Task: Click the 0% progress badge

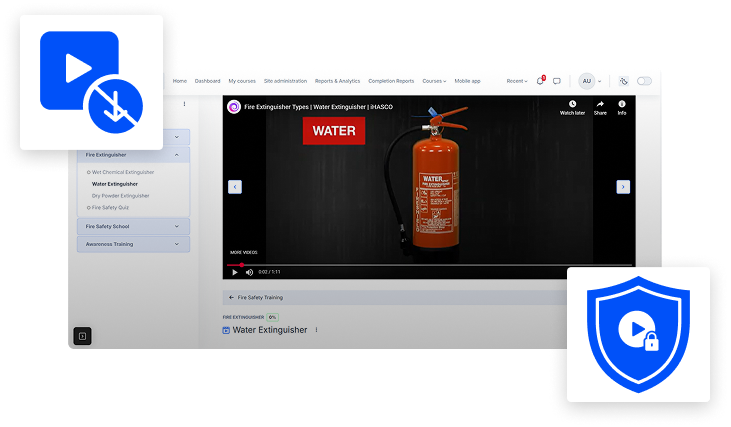Action: [x=273, y=317]
